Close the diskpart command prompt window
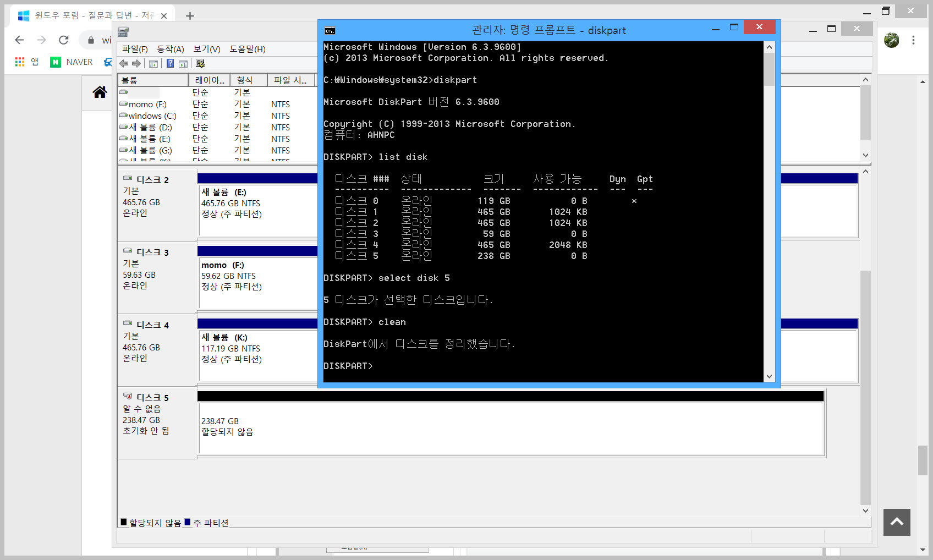 pyautogui.click(x=759, y=27)
